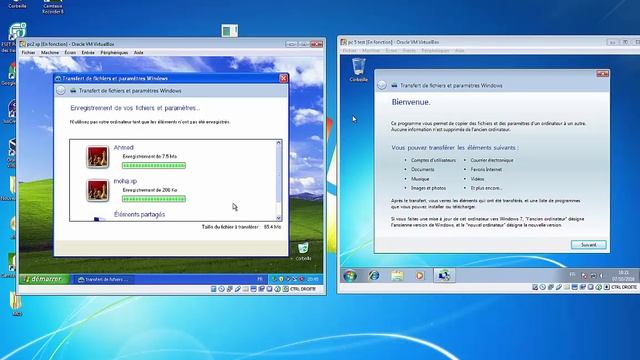The image size is (640, 360).
Task: Click Corbeille icon on XP VM desktop
Action: tap(303, 251)
